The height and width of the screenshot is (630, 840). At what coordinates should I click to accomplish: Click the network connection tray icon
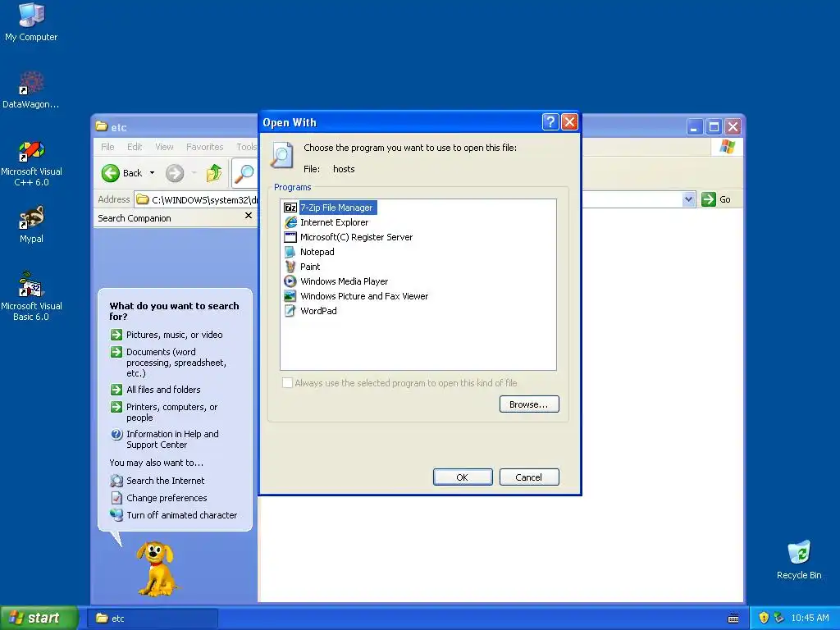point(779,618)
